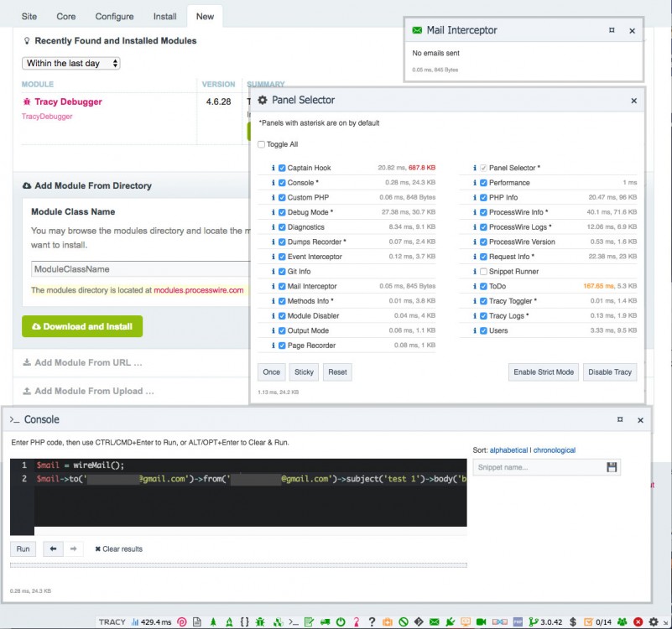The height and width of the screenshot is (629, 672).
Task: Click the red Tracy disable icon in the debug bar
Action: pos(638,621)
